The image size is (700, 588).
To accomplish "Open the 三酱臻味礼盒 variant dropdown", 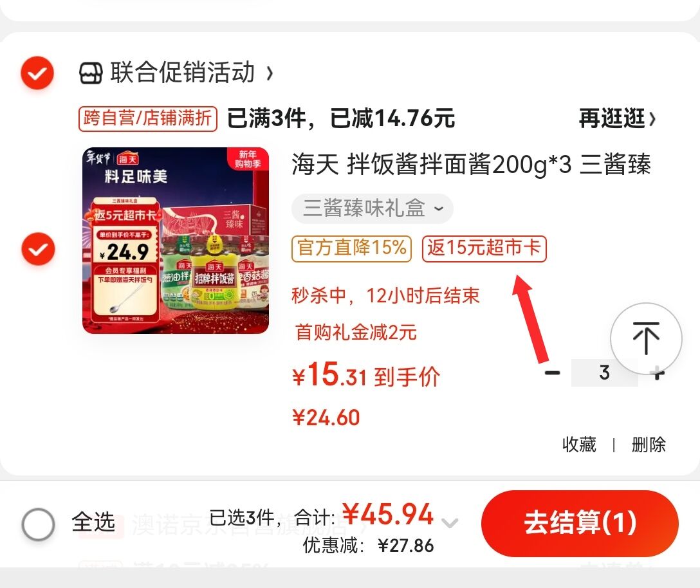I will click(x=373, y=208).
